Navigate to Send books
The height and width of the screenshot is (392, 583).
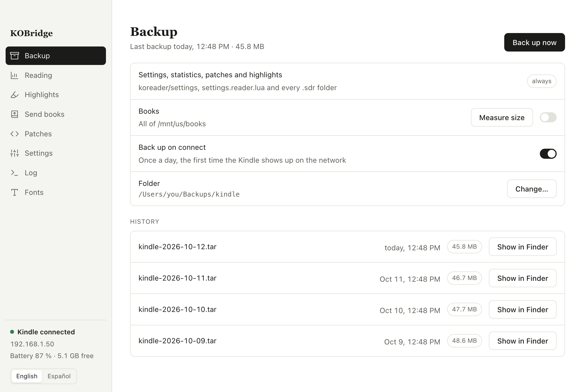click(56, 114)
